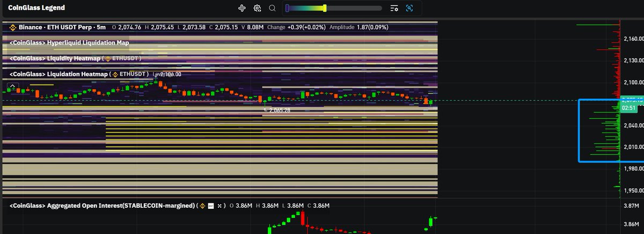Click the L 2,073.58 low price value
The width and height of the screenshot is (644, 234).
192,27
